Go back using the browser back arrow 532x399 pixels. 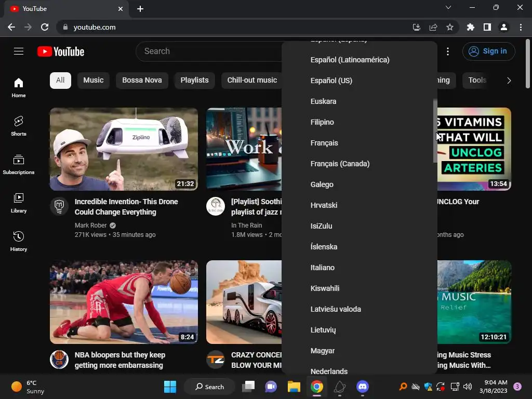[11, 27]
